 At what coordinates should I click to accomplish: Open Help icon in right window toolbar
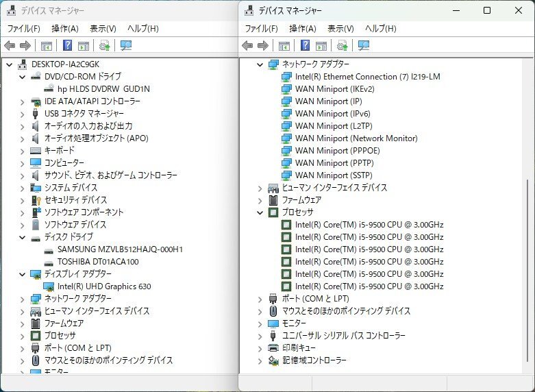point(306,45)
